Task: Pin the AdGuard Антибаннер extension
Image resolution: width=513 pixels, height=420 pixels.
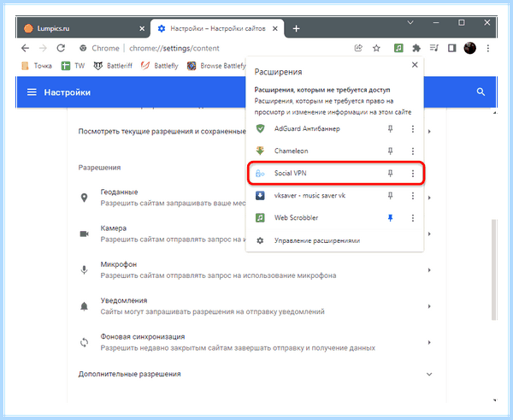Action: [390, 128]
